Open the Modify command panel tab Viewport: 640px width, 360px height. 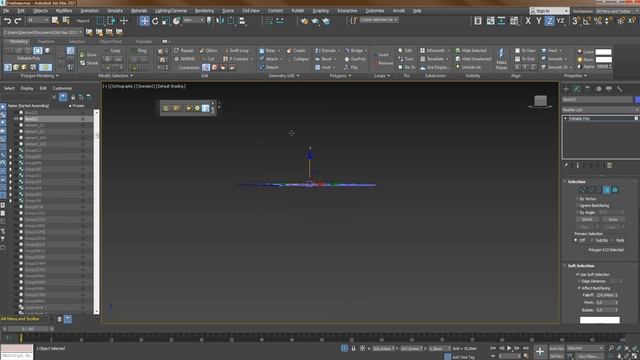(577, 89)
